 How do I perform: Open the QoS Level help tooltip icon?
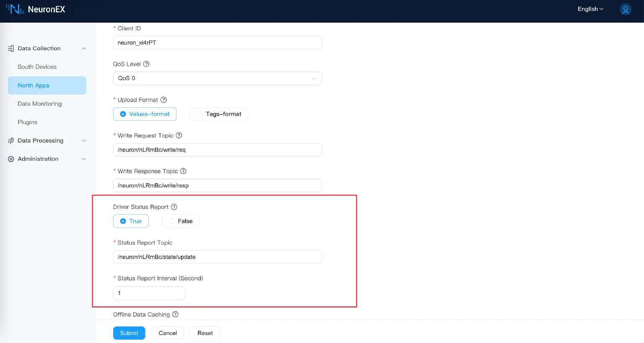[x=145, y=64]
